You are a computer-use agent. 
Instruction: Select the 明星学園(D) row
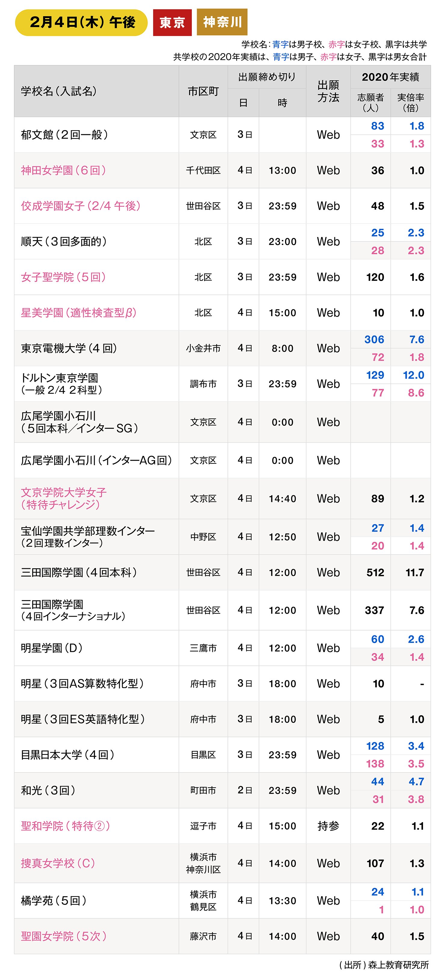point(222,648)
